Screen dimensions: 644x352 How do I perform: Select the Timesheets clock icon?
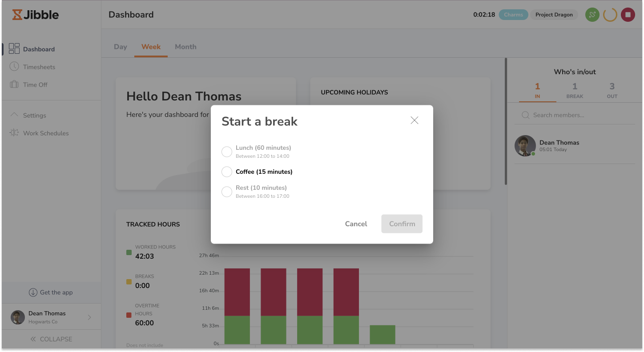pyautogui.click(x=15, y=67)
